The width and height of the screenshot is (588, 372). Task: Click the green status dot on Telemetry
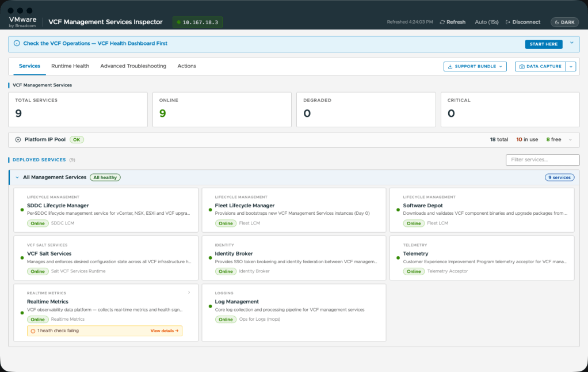click(x=398, y=258)
